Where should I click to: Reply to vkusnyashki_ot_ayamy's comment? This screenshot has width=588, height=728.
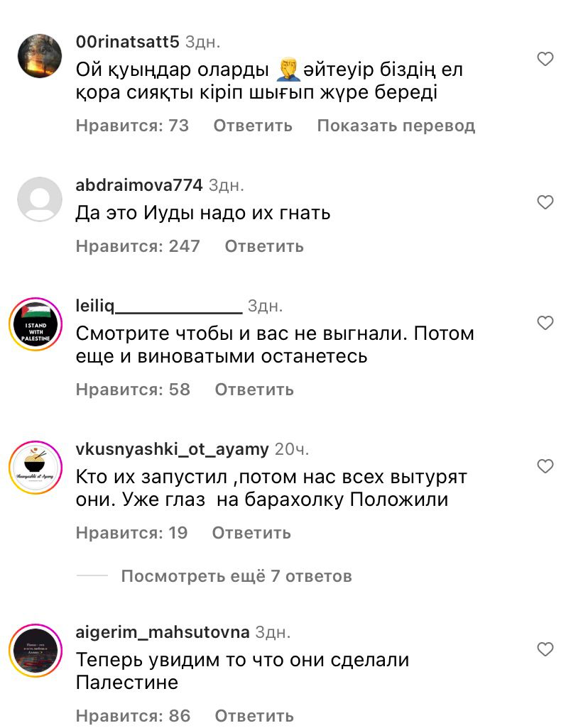pos(251,533)
